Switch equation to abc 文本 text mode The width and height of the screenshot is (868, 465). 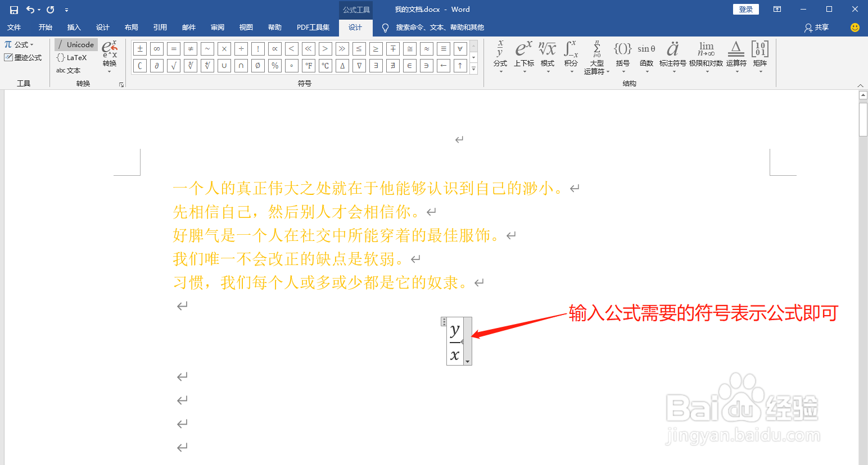pyautogui.click(x=68, y=70)
